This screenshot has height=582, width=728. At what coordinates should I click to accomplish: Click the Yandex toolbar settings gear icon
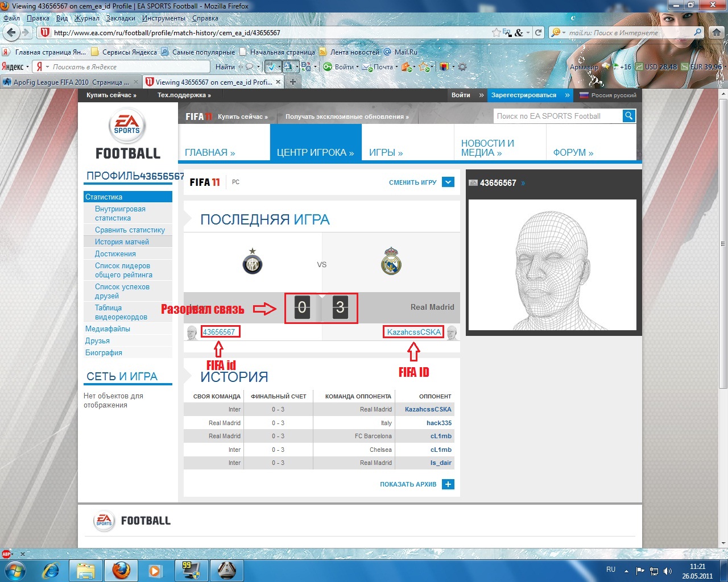pos(462,66)
